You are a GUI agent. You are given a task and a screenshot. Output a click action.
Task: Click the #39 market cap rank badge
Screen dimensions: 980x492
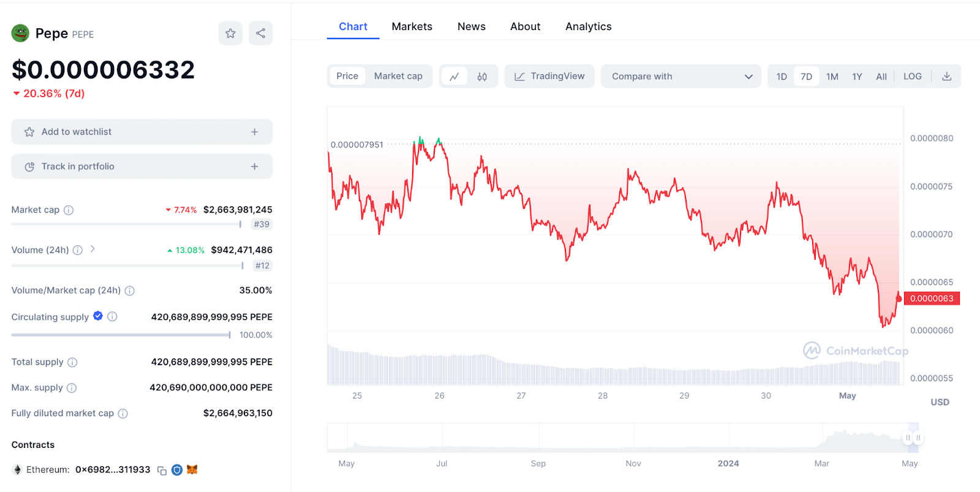coord(262,224)
